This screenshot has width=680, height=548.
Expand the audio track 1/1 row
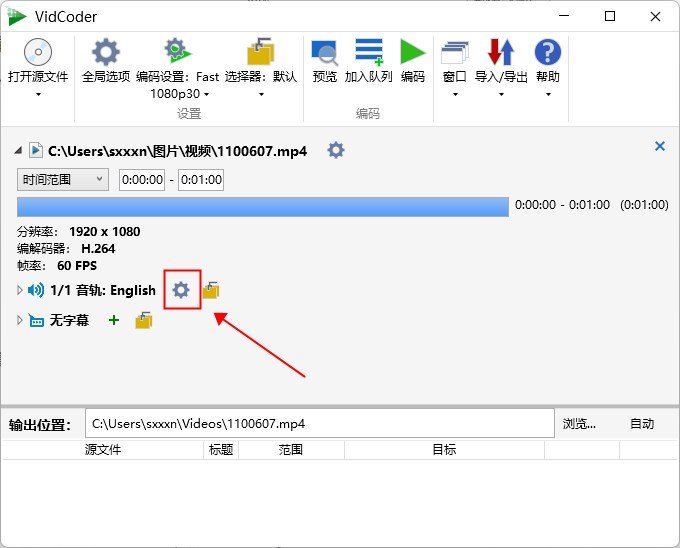click(20, 290)
